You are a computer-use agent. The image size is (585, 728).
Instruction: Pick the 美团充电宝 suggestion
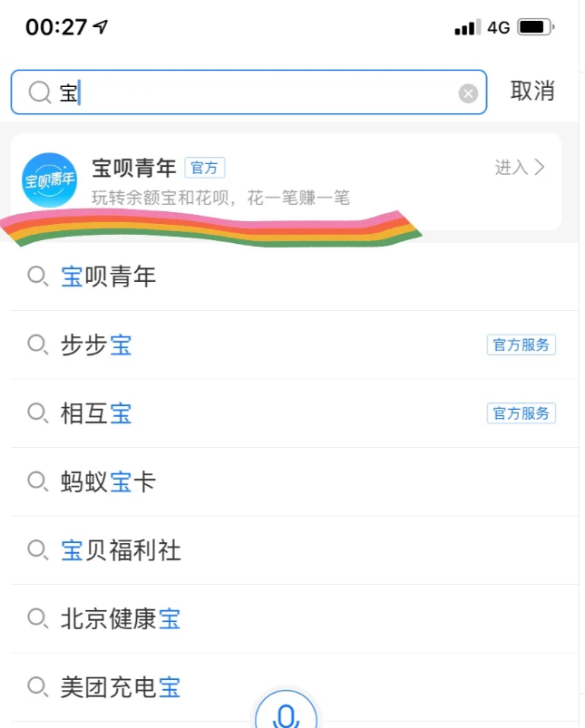(295, 687)
